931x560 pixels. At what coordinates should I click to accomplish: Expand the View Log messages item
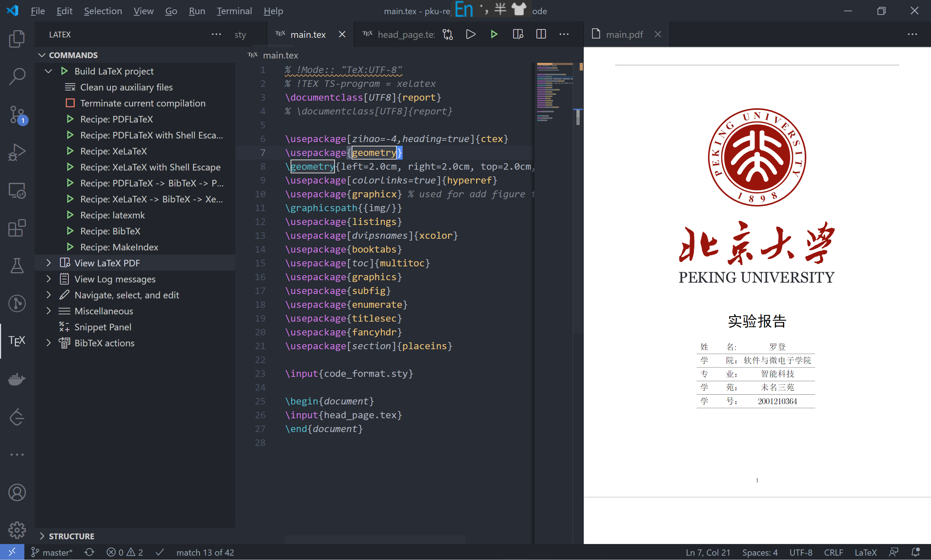pos(49,279)
